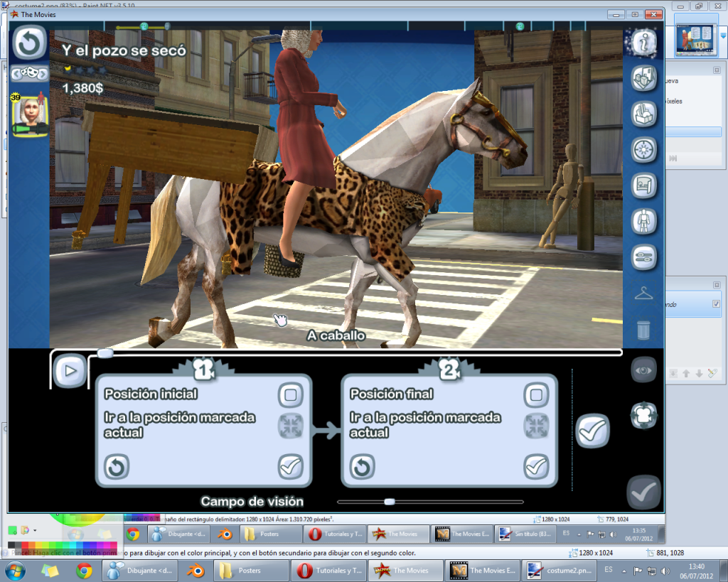728x582 pixels.
Task: Tick the square checkbox in the Posición inicial panel
Action: coord(291,395)
